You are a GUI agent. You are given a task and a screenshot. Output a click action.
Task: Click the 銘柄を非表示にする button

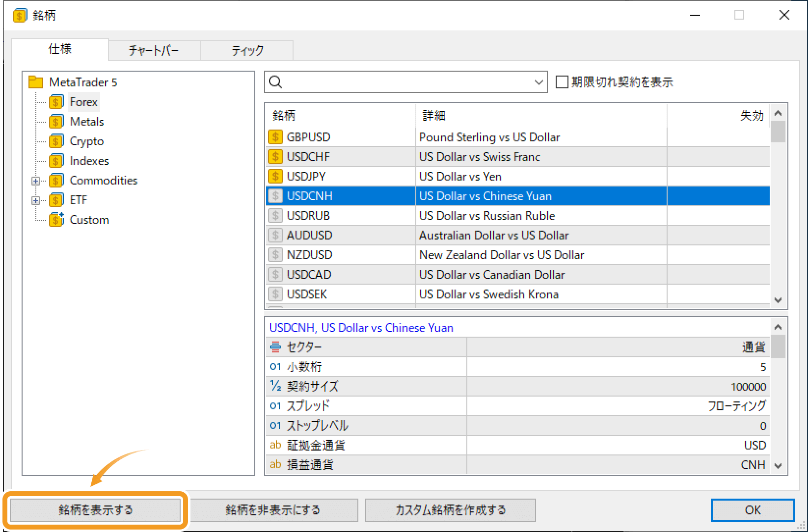pos(273,510)
